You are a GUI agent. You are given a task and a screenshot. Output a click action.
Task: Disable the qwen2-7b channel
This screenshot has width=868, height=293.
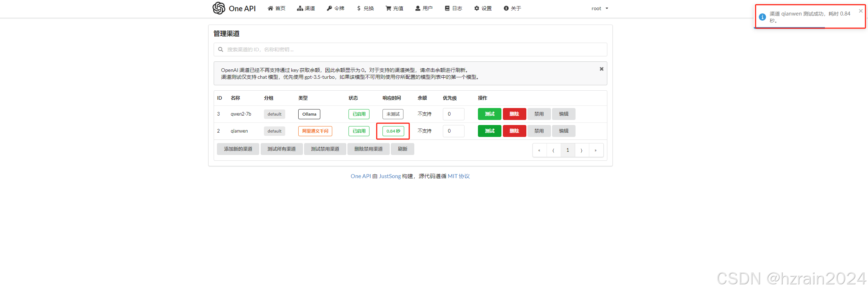[539, 114]
